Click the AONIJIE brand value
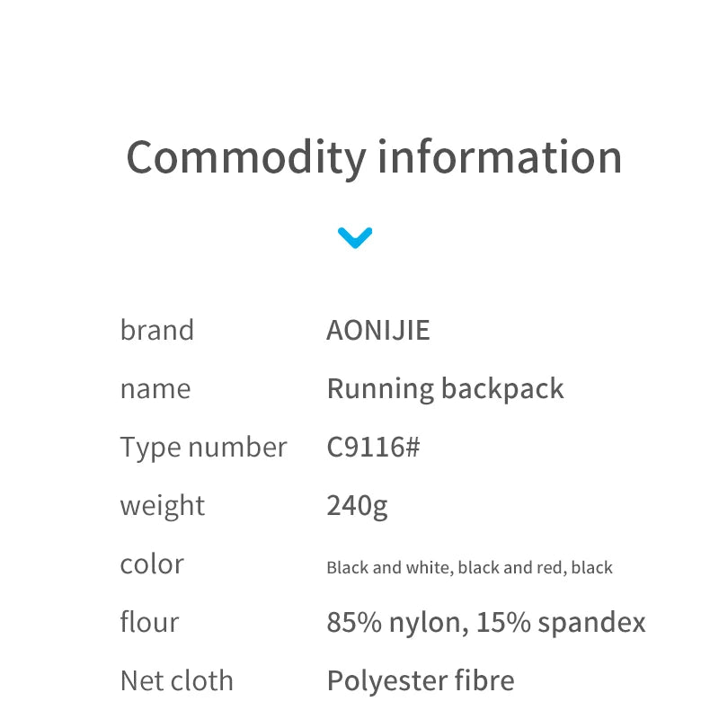 [378, 330]
